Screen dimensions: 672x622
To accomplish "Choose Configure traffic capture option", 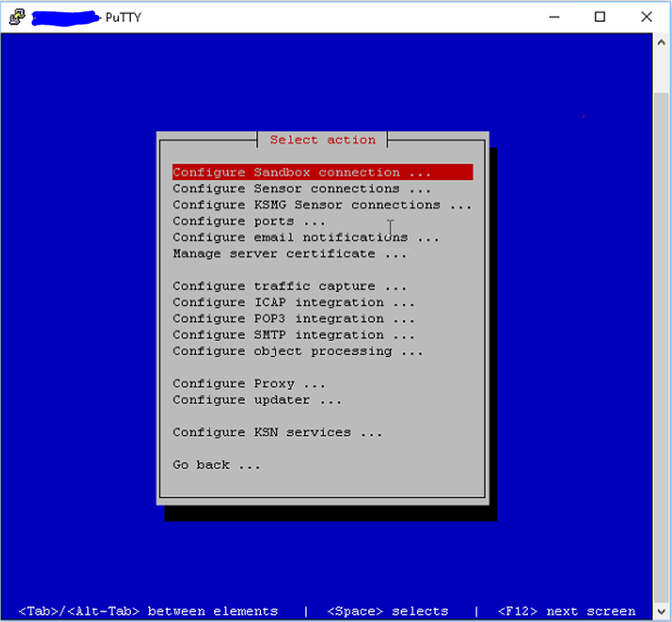I will 290,286.
